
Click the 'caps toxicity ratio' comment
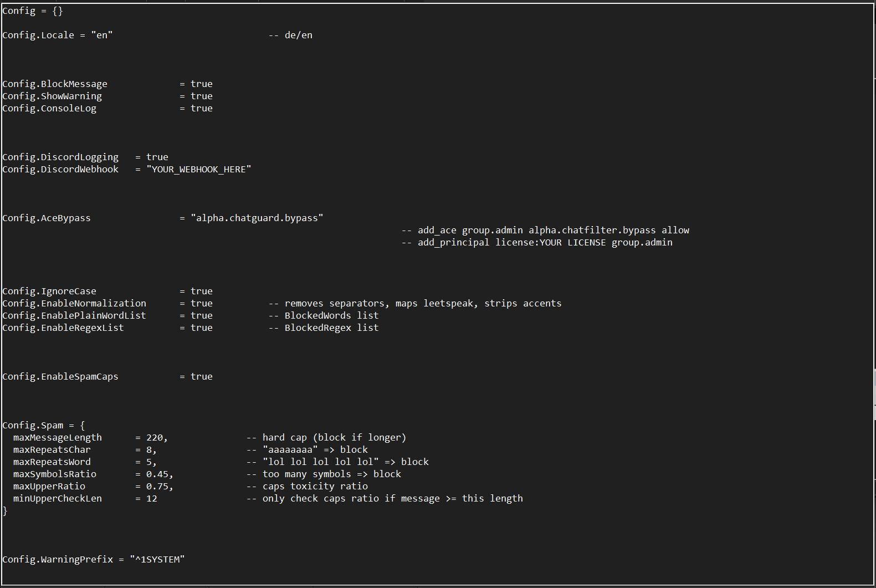pyautogui.click(x=307, y=486)
